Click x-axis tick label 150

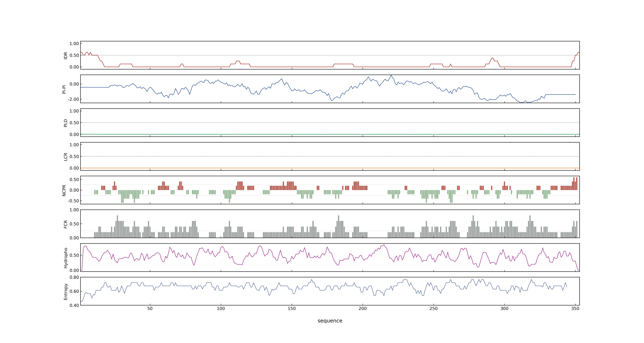[292, 309]
